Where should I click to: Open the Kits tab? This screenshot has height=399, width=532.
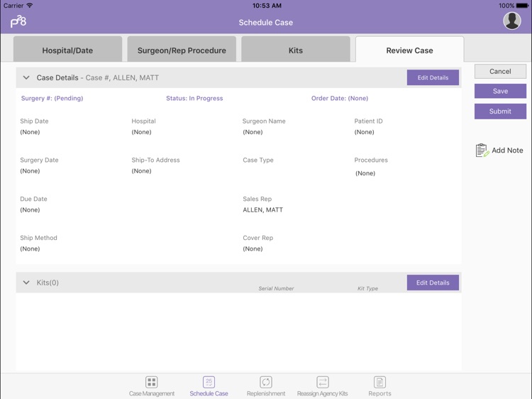click(x=296, y=49)
